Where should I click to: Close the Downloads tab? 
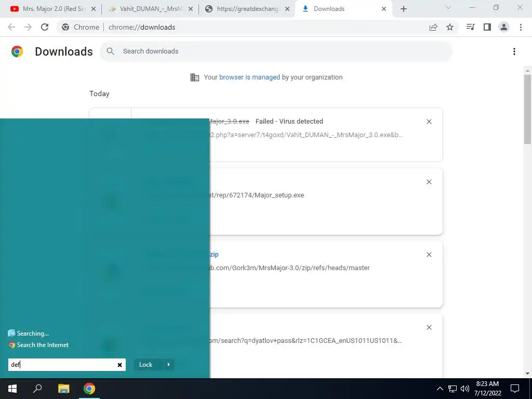pos(384,9)
